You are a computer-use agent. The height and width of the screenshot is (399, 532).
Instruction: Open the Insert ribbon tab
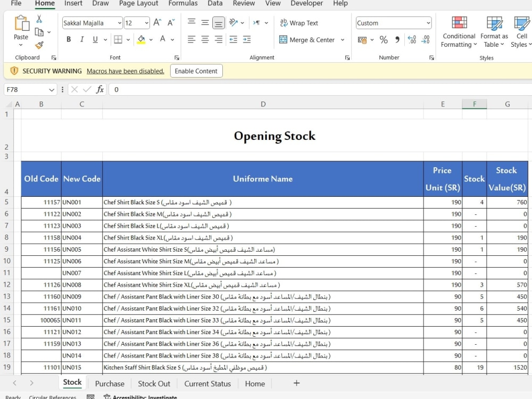click(x=73, y=3)
